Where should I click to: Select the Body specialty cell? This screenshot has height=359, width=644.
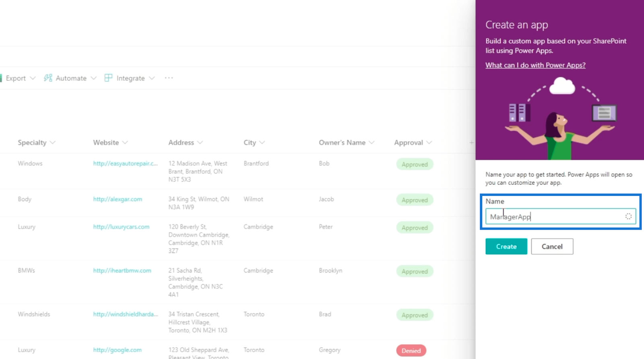(25, 199)
